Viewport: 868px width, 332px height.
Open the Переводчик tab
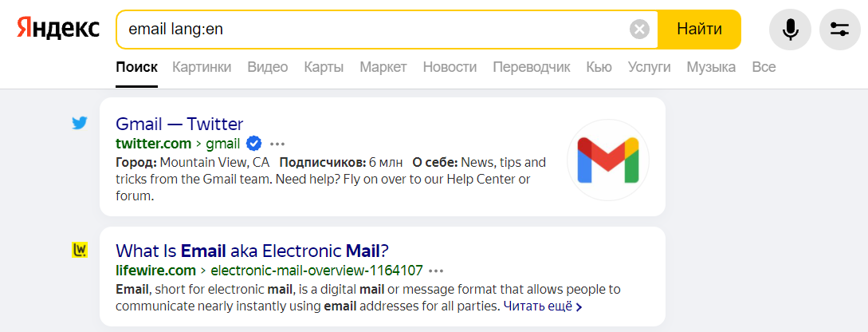[532, 68]
